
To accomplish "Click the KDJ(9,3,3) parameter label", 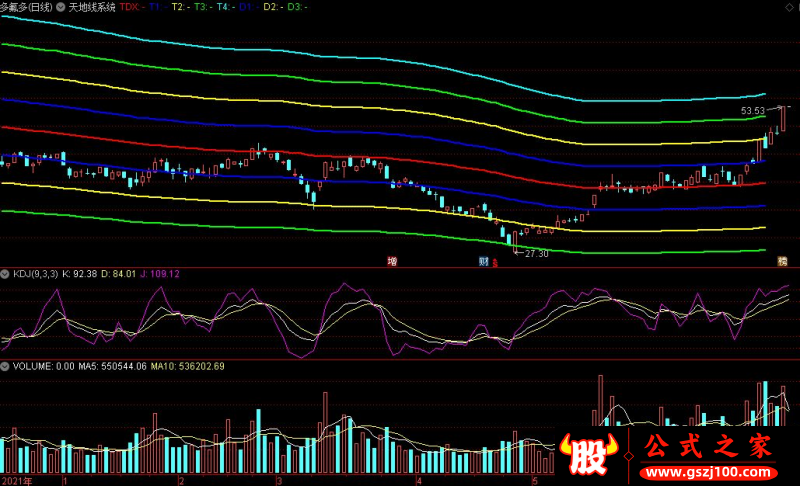I will [x=36, y=274].
